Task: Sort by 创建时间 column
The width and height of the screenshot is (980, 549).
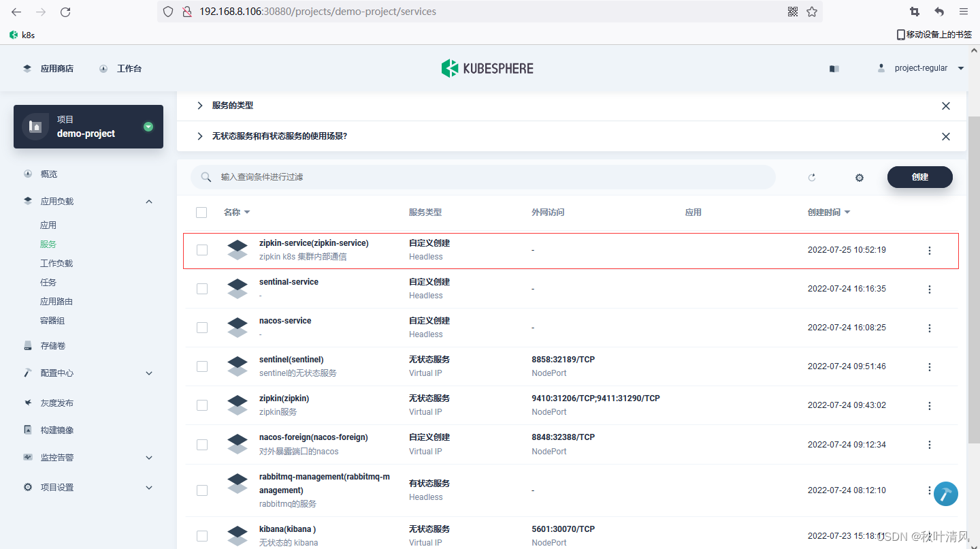Action: tap(829, 213)
